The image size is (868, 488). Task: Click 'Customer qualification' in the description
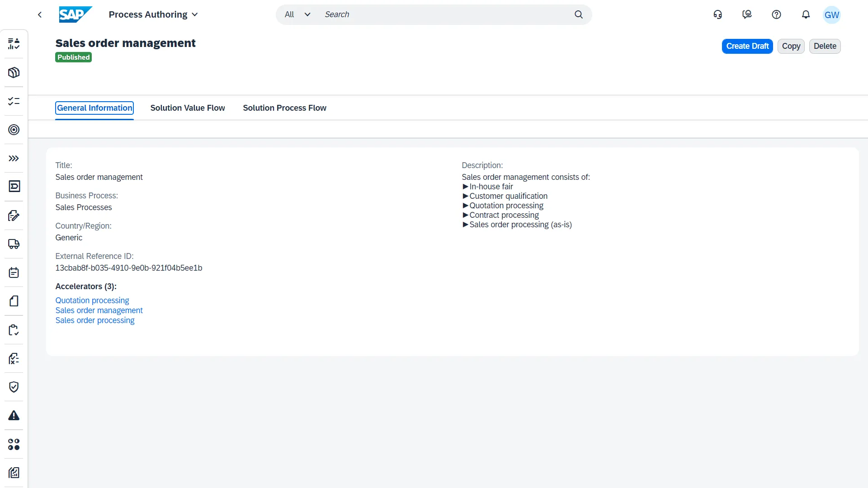pos(508,196)
